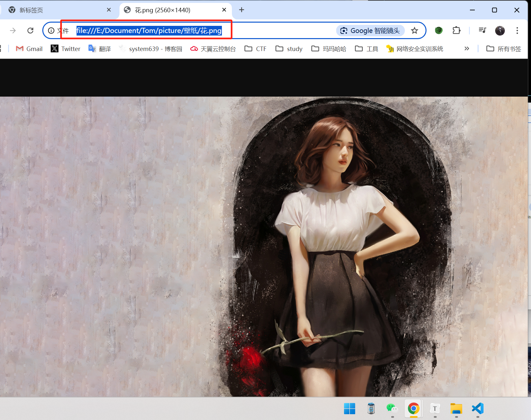Open Typora from the taskbar

pyautogui.click(x=435, y=409)
